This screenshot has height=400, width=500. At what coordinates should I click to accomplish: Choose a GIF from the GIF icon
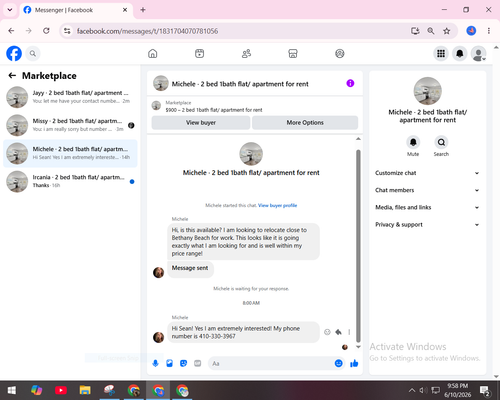[198, 363]
